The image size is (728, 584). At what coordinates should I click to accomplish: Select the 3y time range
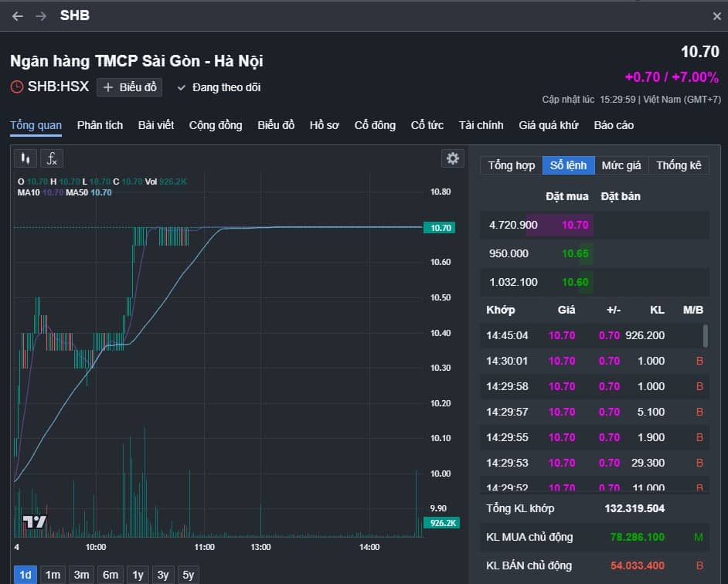pyautogui.click(x=162, y=575)
